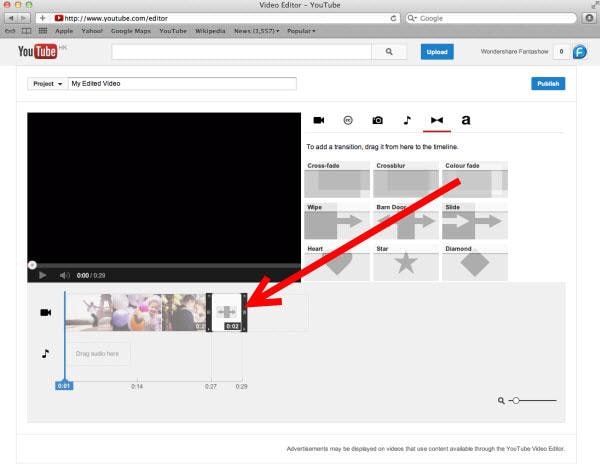Open the Project dropdown menu
Screen dimensions: 600x465
pos(47,83)
